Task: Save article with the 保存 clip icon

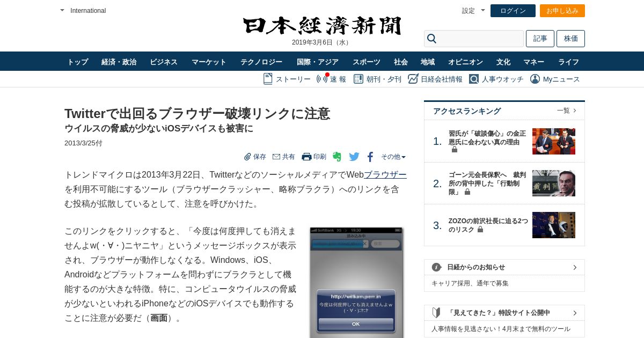Action: coord(247,157)
